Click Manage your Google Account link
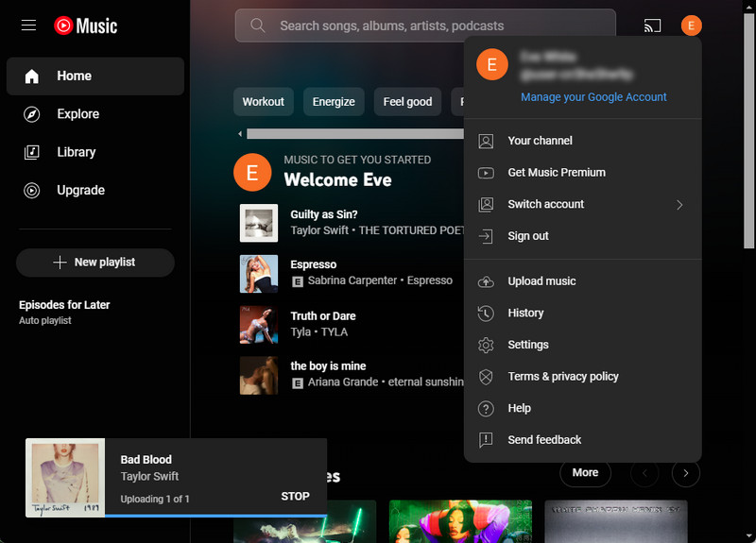The height and width of the screenshot is (543, 756). (593, 97)
